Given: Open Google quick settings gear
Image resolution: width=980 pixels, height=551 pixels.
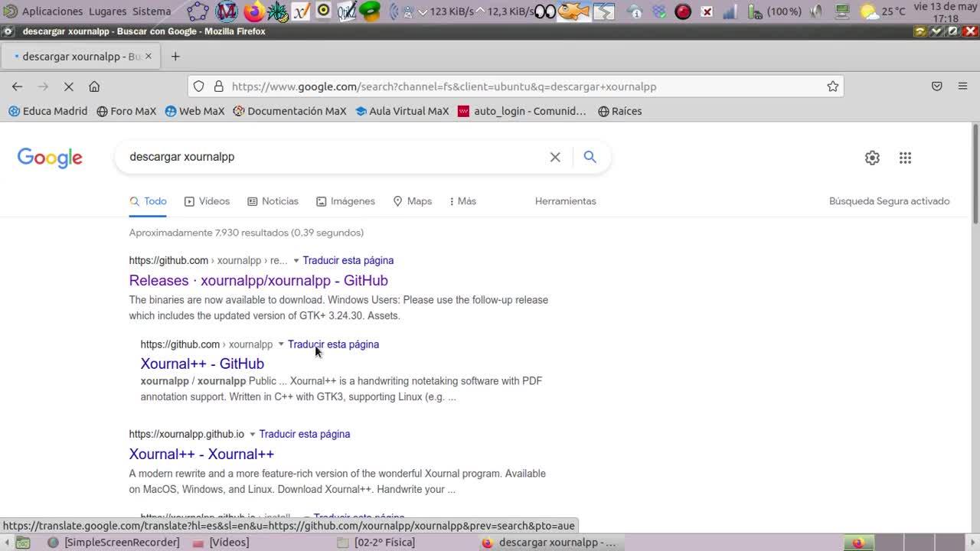Looking at the screenshot, I should point(872,158).
